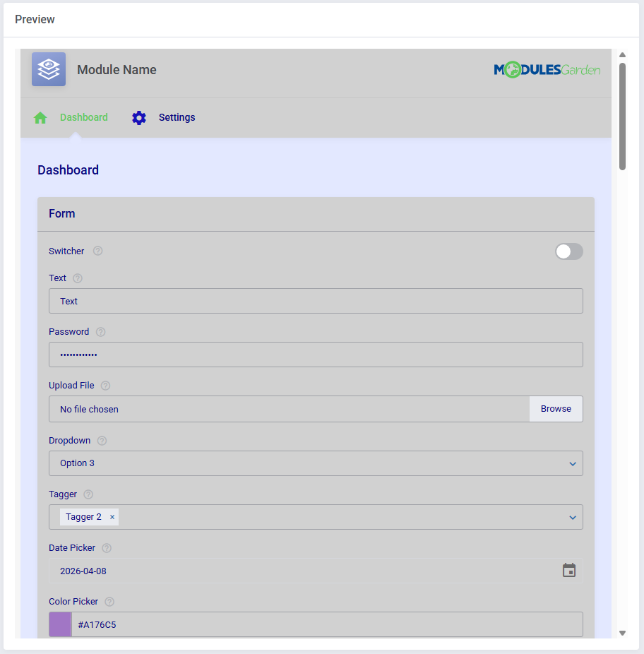Click the ModulesGarden logo link
Screen dimensions: 644x654
pos(547,69)
